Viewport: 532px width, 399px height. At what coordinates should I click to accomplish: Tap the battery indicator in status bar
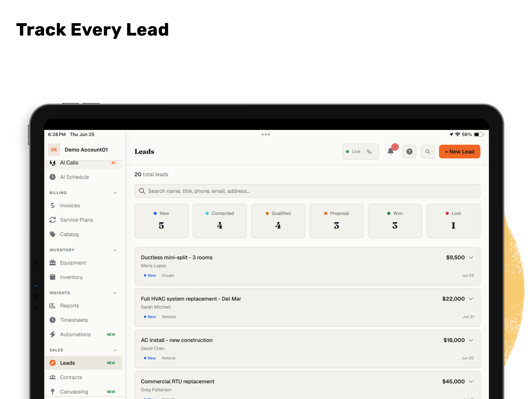479,134
